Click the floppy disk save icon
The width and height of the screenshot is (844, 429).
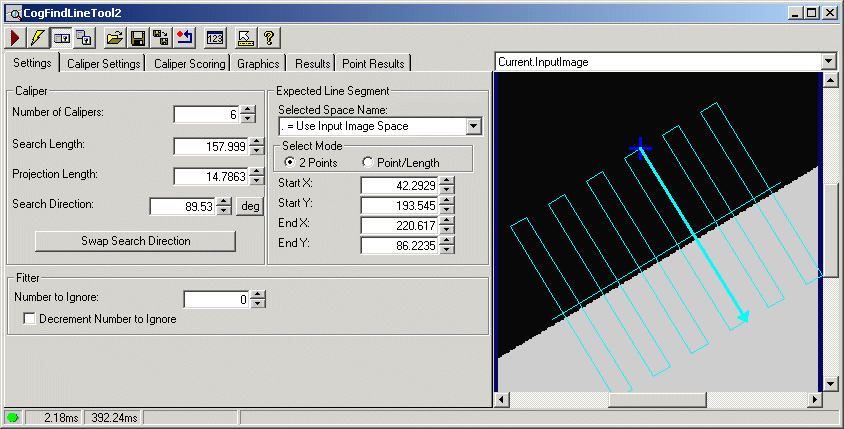click(x=138, y=38)
